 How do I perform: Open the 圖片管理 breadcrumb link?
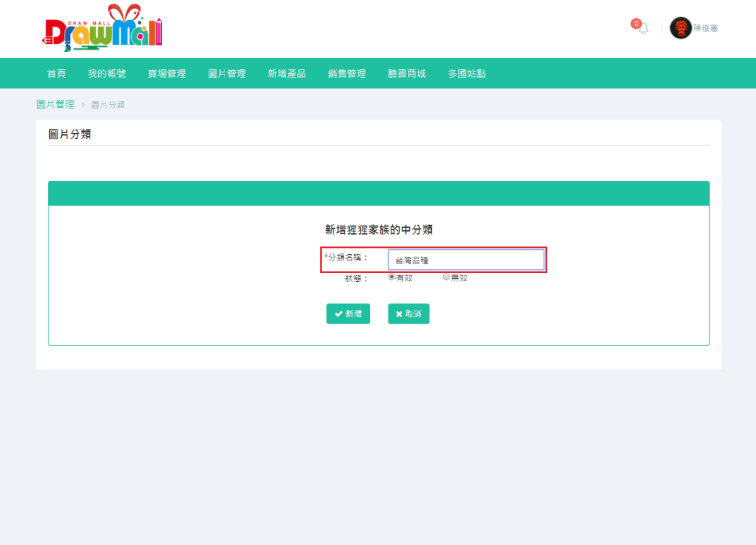[55, 104]
